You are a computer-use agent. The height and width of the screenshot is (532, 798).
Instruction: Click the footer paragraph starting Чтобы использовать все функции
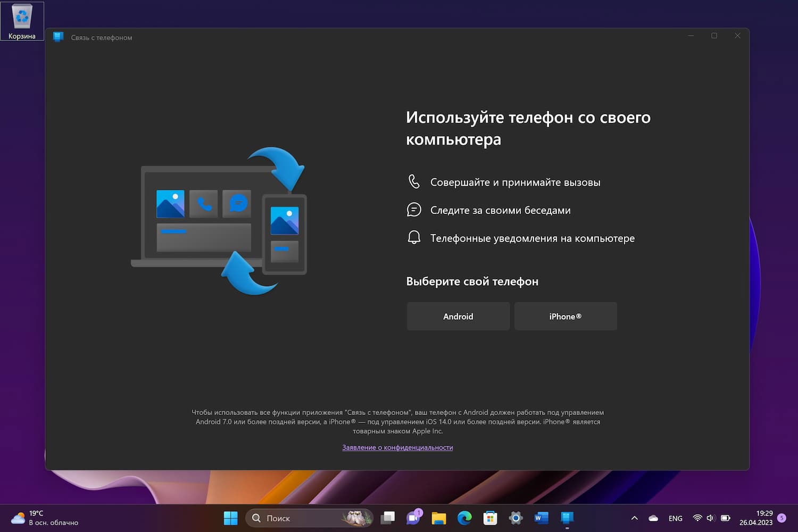[398, 422]
